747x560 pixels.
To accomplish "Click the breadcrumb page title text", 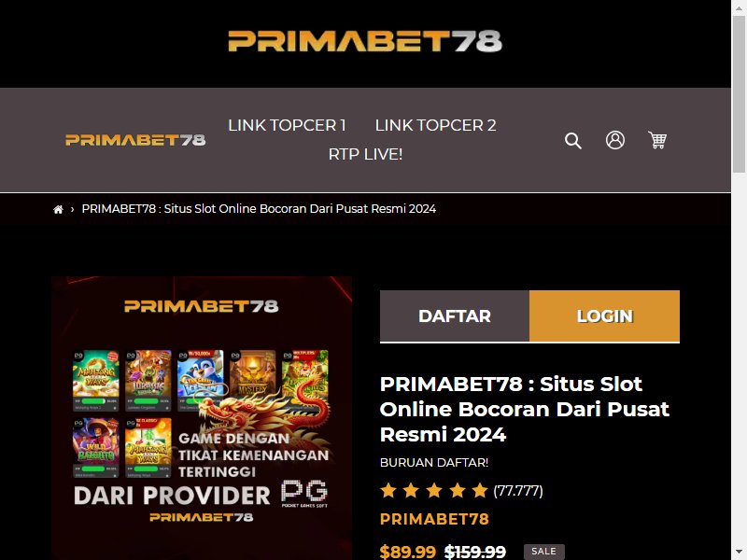I will 259,209.
